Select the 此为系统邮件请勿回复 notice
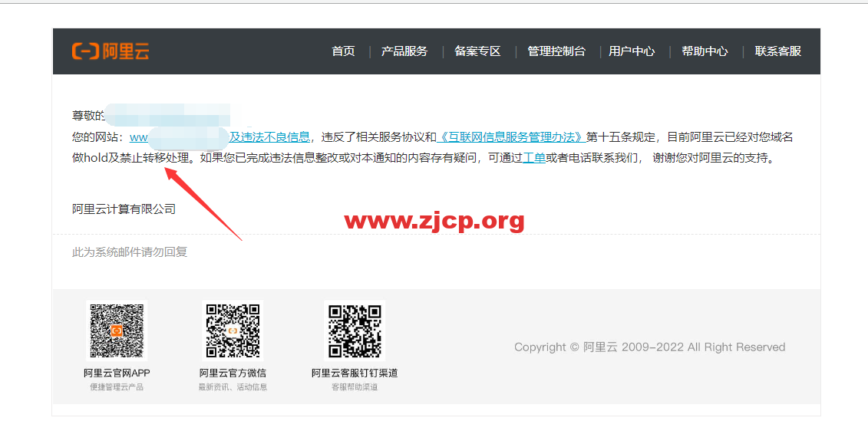The width and height of the screenshot is (868, 444). pyautogui.click(x=130, y=252)
